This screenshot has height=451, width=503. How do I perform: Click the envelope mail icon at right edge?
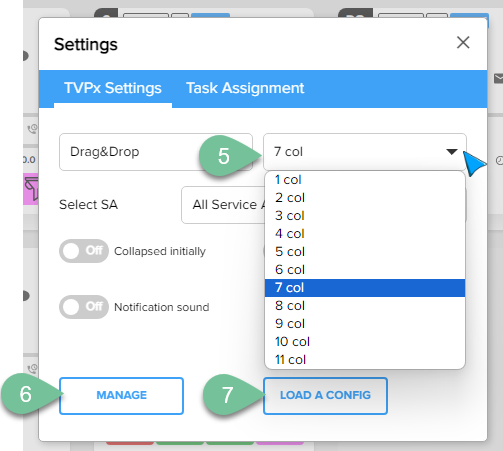(498, 79)
